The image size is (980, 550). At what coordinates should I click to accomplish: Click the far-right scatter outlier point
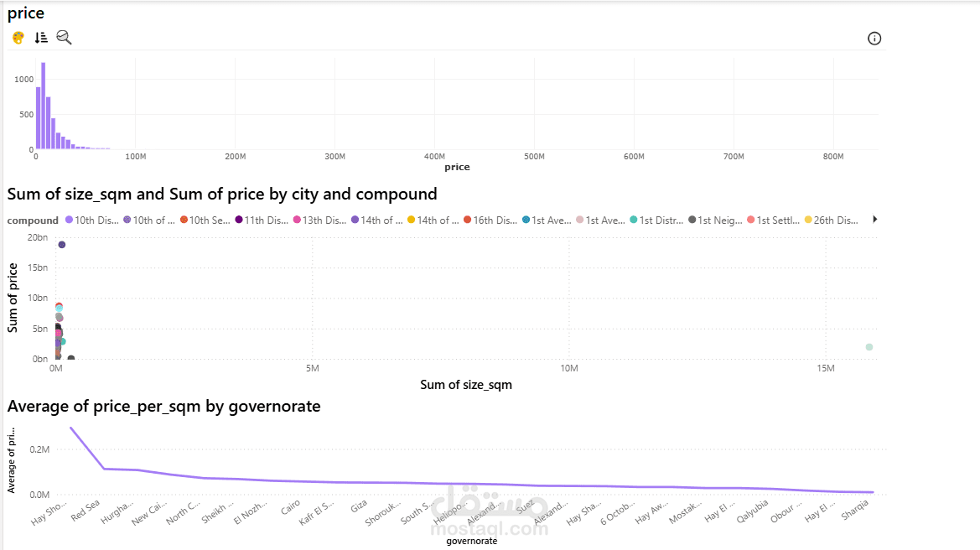coord(869,347)
